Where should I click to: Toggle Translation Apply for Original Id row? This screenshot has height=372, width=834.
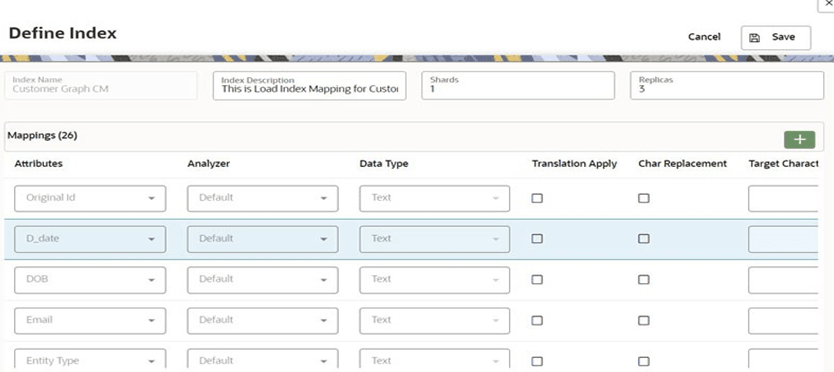tap(537, 198)
